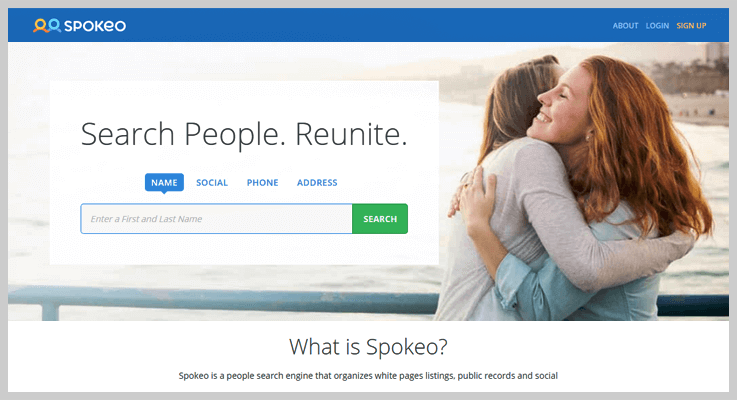The height and width of the screenshot is (400, 737).
Task: Switch to the PHONE search tab
Action: pyautogui.click(x=263, y=182)
